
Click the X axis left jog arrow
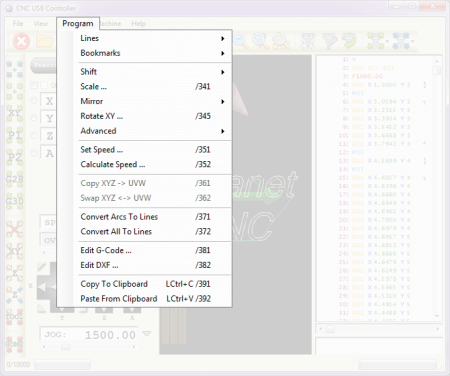coord(43,286)
